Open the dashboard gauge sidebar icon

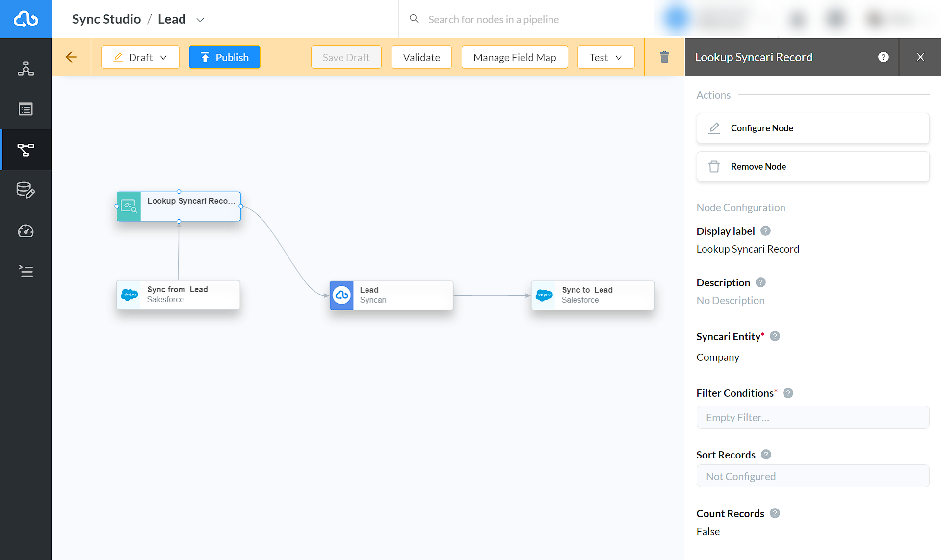click(x=26, y=231)
